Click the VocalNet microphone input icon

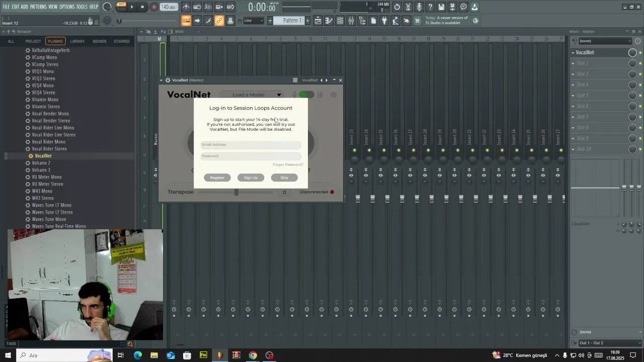pos(294,95)
